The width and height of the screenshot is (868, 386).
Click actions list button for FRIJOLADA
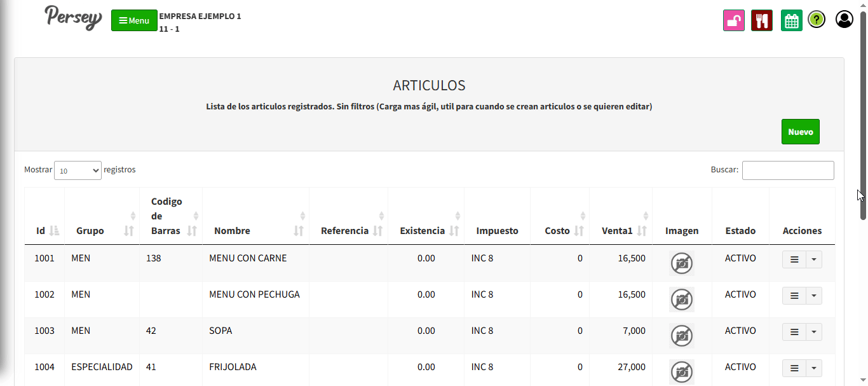click(x=794, y=368)
